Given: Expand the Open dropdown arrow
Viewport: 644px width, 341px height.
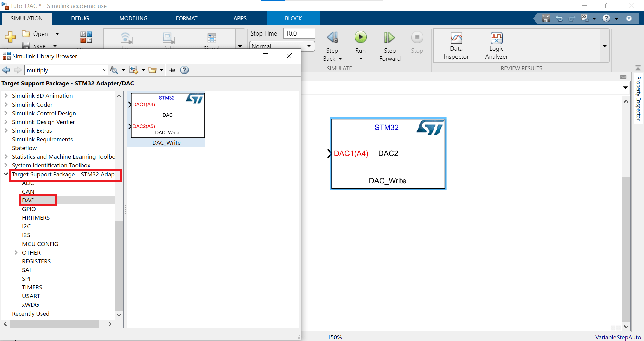Looking at the screenshot, I should [x=57, y=34].
